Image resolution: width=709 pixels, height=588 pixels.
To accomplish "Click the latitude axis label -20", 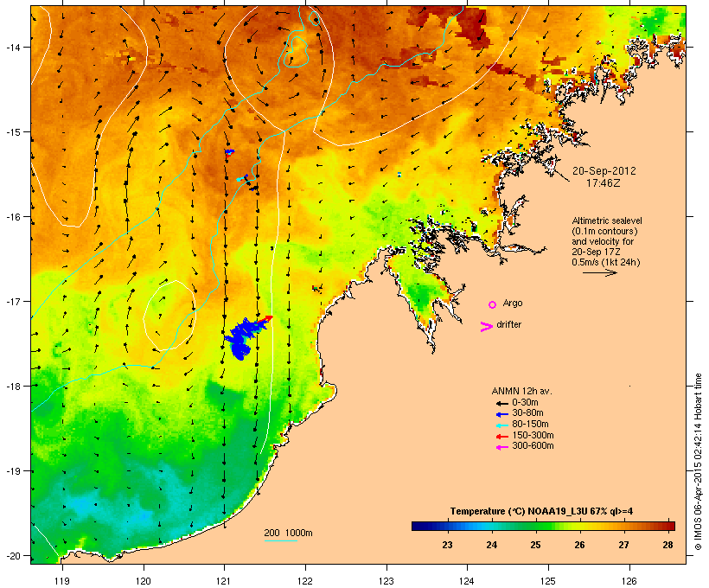I will (x=12, y=555).
